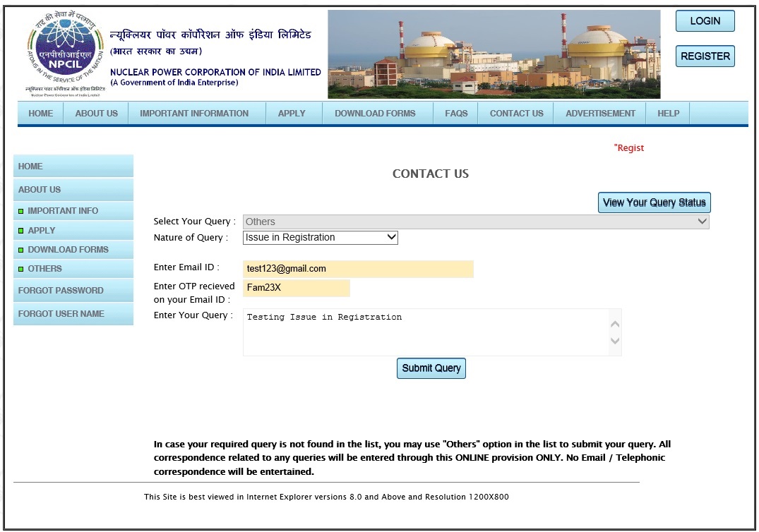Click the "best viewed in Internet Explorer" footer text
The height and width of the screenshot is (532, 759).
pyautogui.click(x=326, y=497)
